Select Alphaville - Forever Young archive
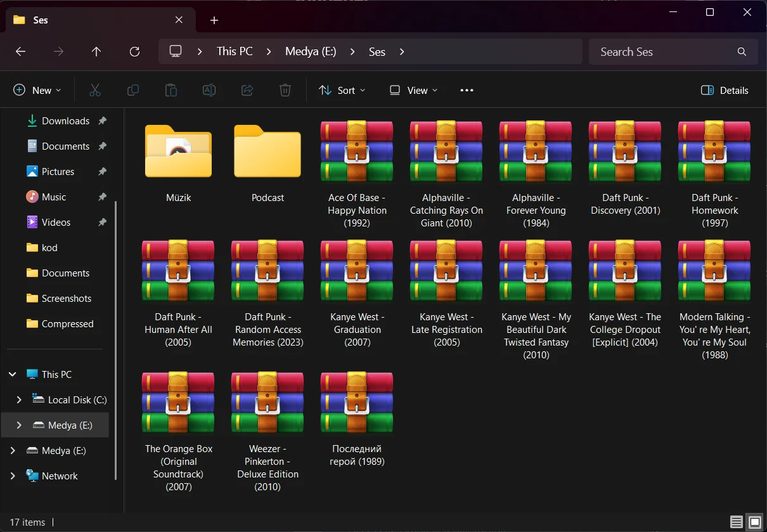The image size is (767, 532). (536, 174)
